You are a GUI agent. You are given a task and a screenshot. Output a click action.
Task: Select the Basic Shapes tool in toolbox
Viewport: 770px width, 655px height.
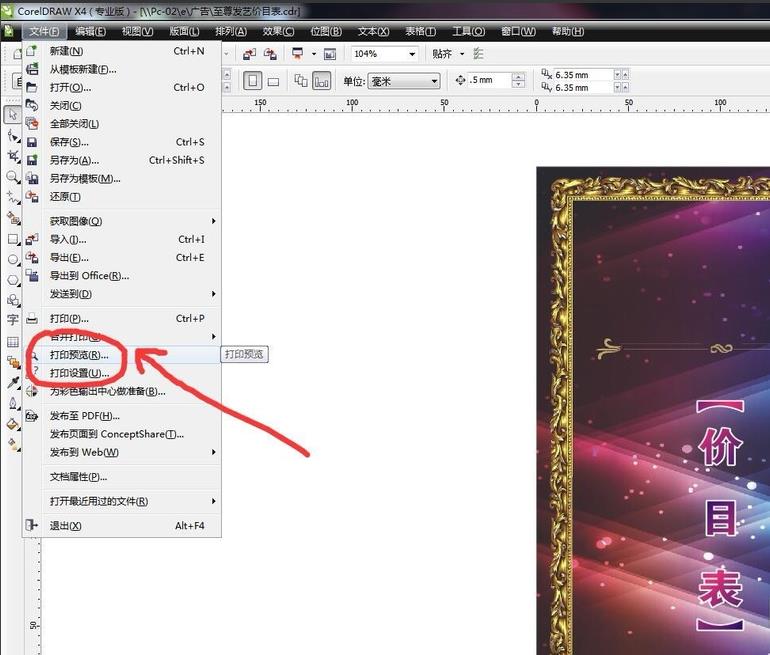[13, 300]
